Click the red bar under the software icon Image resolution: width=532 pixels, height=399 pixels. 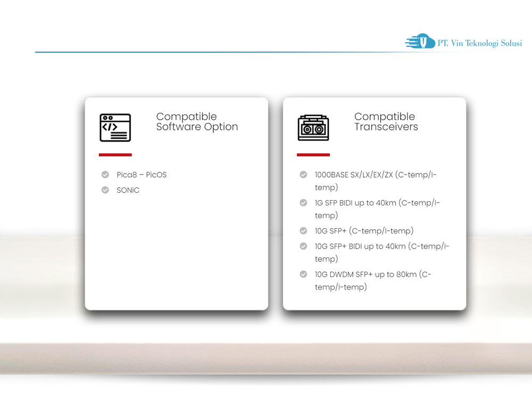[x=115, y=155]
